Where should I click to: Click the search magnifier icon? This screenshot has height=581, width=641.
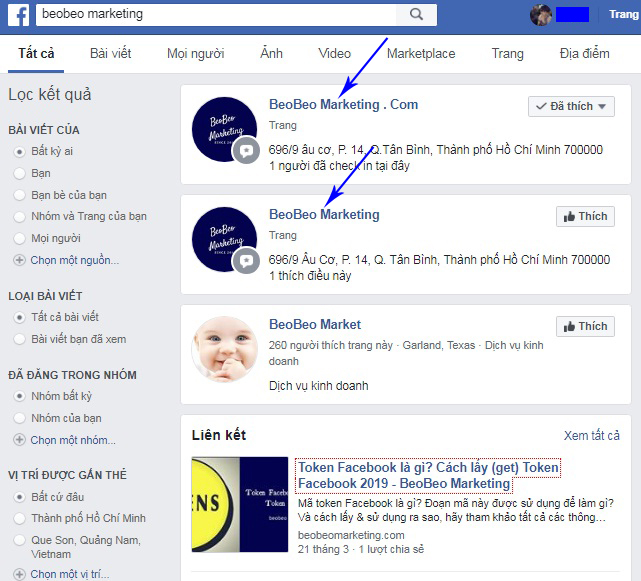(x=416, y=14)
